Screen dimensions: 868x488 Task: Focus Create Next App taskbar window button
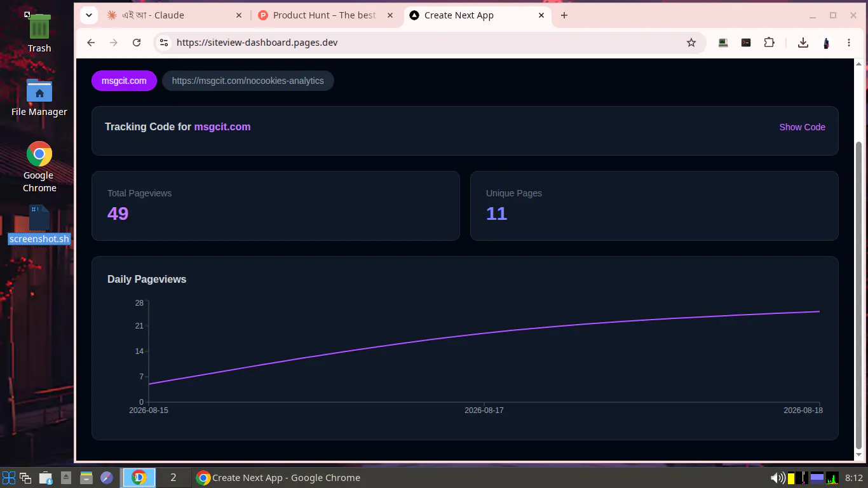[x=278, y=478]
